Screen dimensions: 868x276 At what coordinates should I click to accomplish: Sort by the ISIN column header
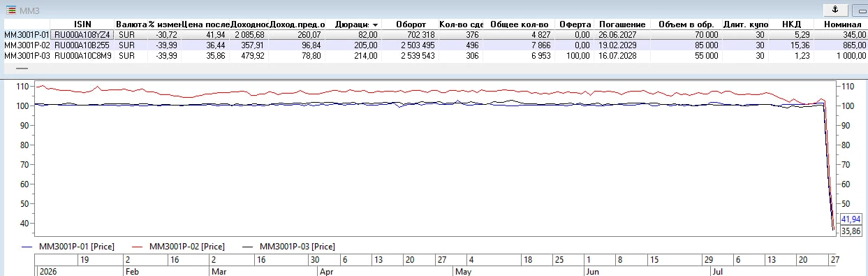82,24
